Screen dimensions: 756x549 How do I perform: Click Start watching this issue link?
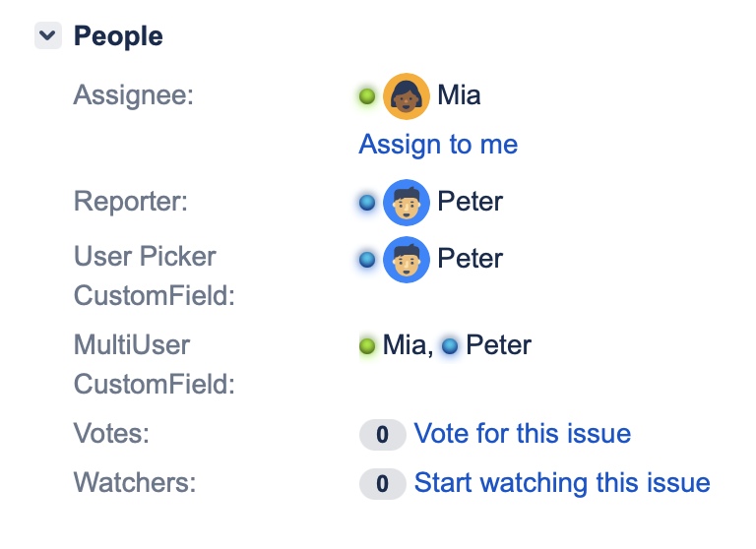(x=561, y=483)
